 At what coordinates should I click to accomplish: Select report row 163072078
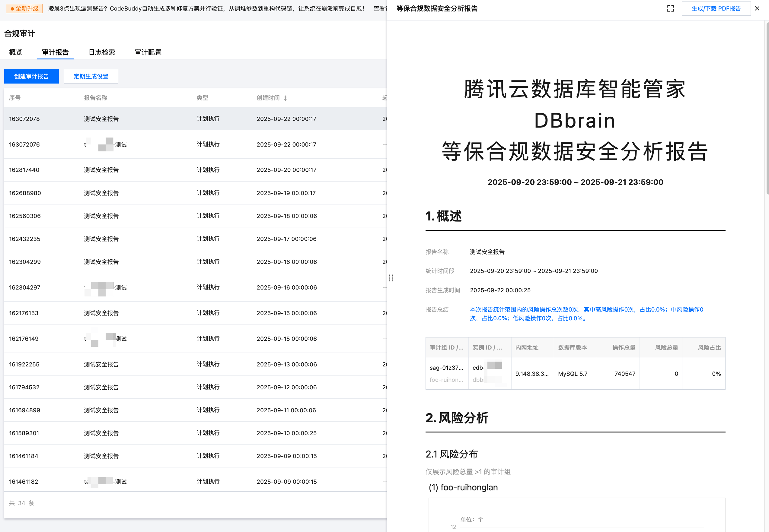[24, 119]
